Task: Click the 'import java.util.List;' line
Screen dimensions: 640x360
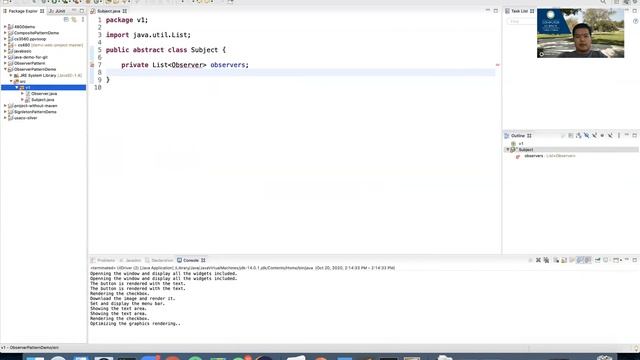Action: pos(148,35)
